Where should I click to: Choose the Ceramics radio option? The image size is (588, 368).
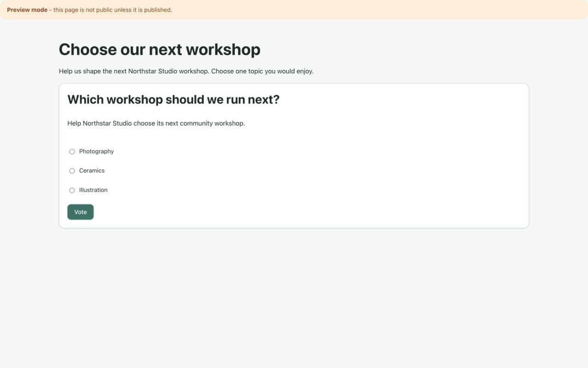tap(72, 171)
